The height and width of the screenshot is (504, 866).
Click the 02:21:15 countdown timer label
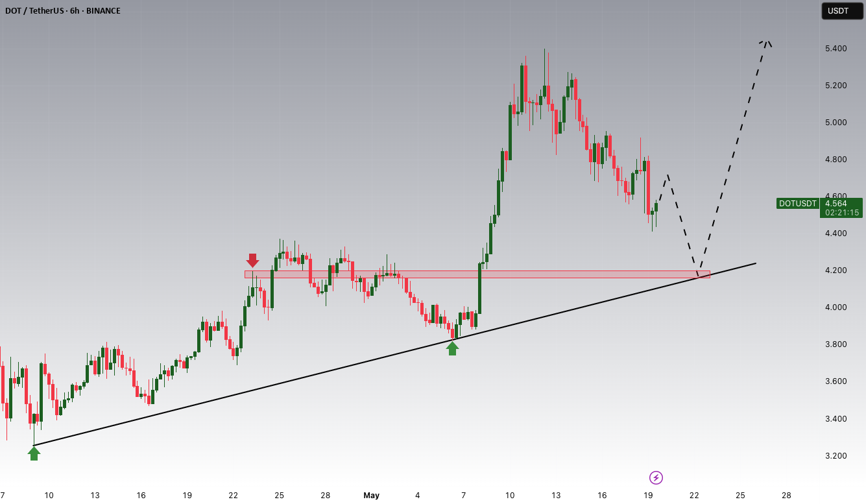pos(842,212)
